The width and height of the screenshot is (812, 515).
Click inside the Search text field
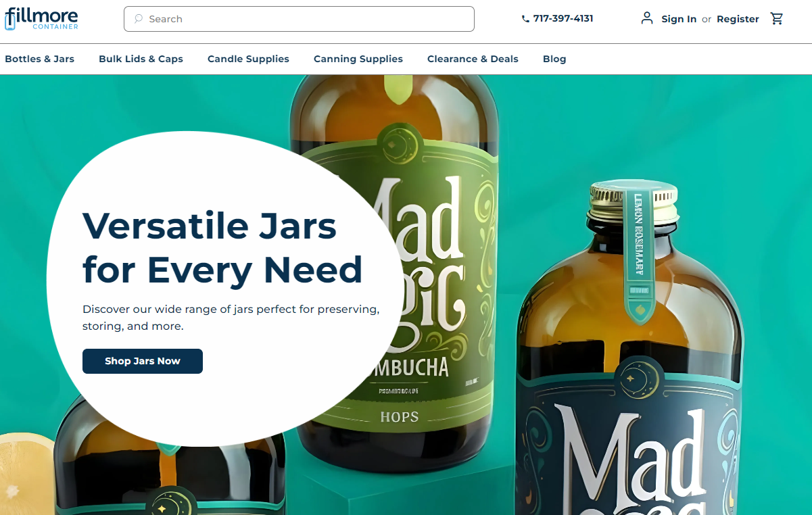pyautogui.click(x=299, y=19)
